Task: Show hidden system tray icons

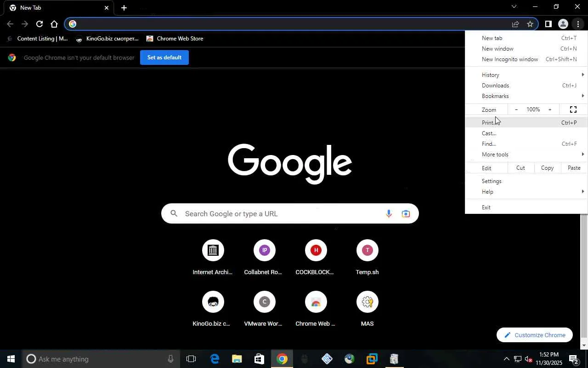Action: tap(506, 359)
